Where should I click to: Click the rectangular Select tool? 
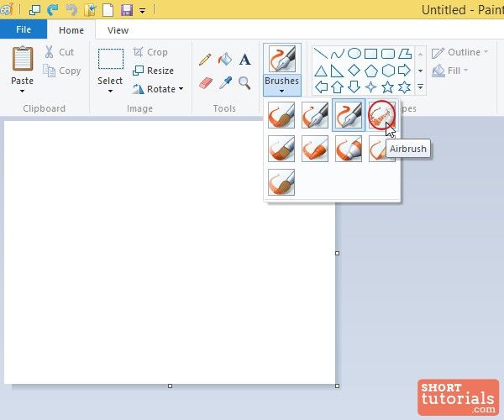point(111,59)
